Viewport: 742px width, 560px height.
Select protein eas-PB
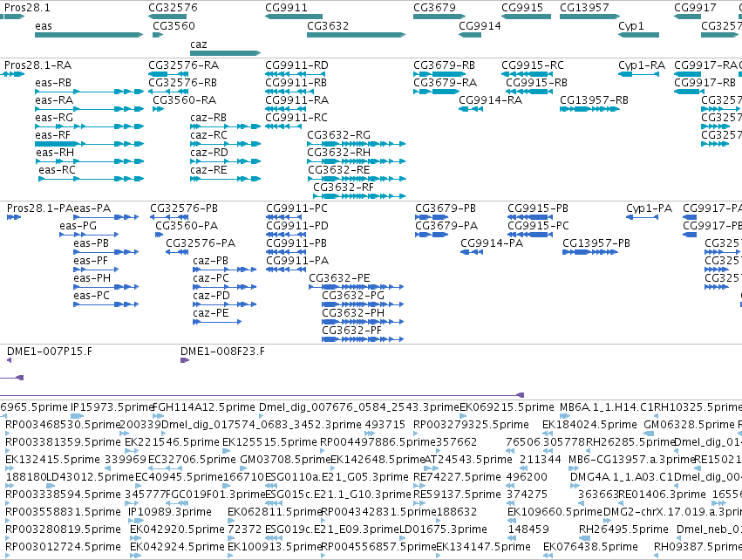[x=106, y=252]
